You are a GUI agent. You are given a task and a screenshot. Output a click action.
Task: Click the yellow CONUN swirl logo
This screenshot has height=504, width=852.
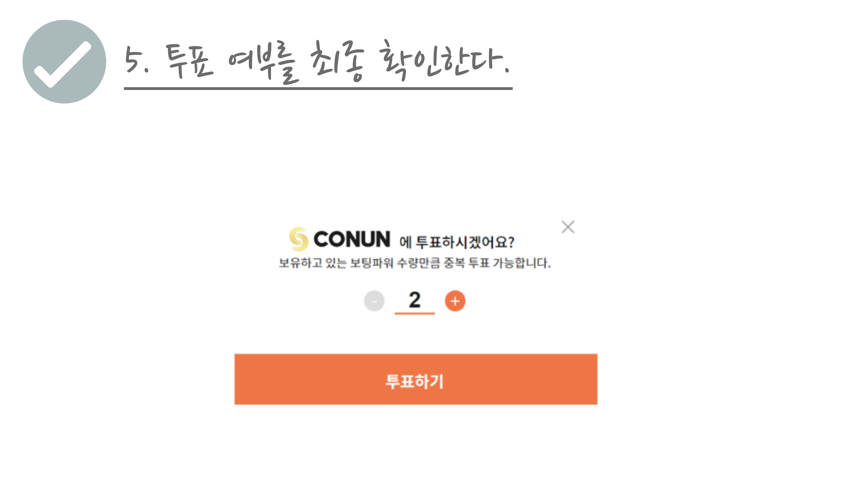(x=299, y=239)
